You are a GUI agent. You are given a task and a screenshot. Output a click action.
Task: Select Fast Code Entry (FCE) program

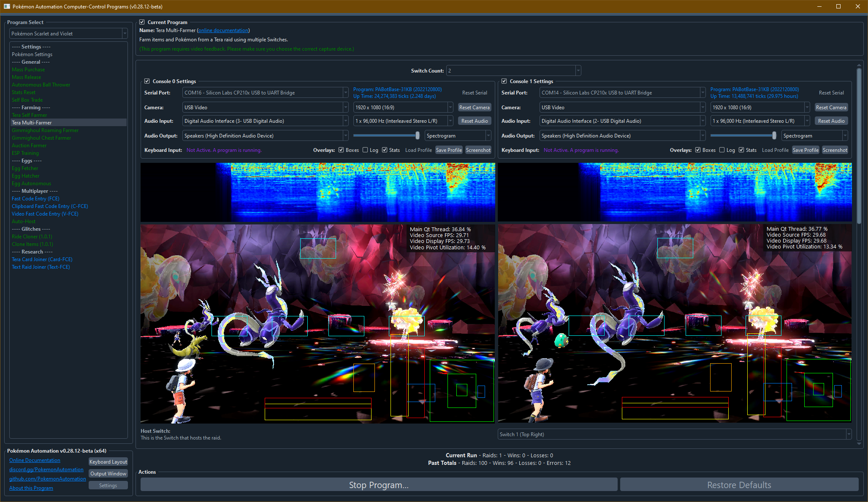35,199
